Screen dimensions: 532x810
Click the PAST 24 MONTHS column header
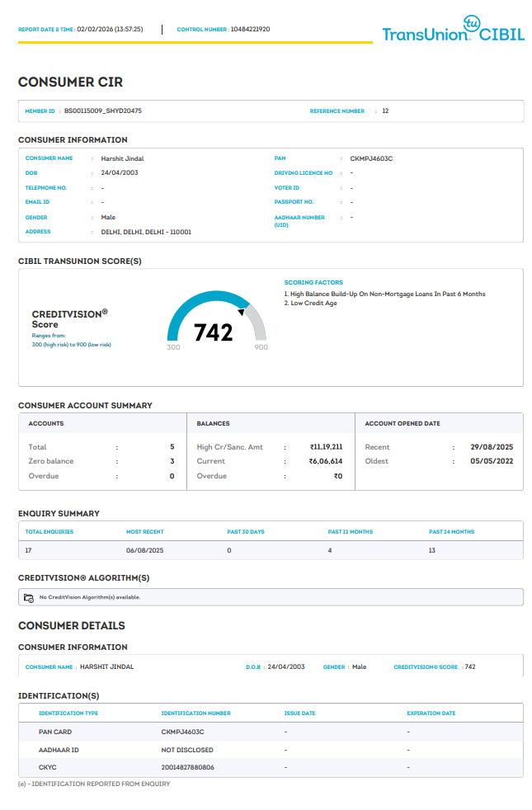coord(451,532)
